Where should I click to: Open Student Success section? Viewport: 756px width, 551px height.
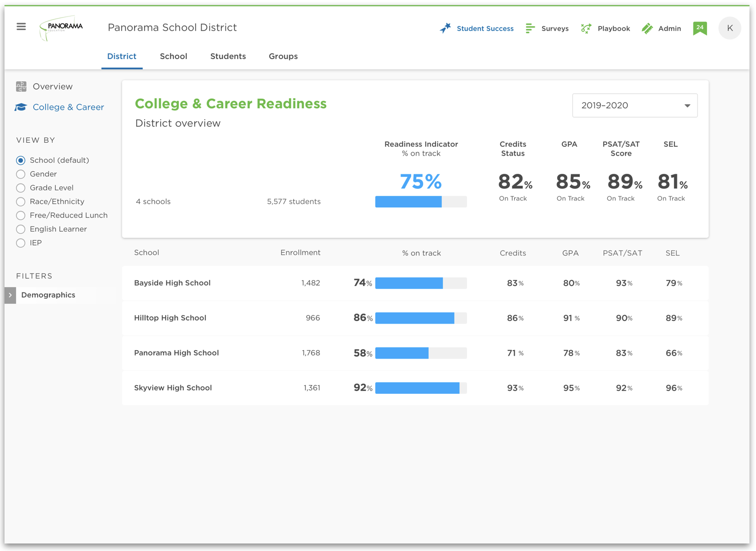[x=485, y=29]
